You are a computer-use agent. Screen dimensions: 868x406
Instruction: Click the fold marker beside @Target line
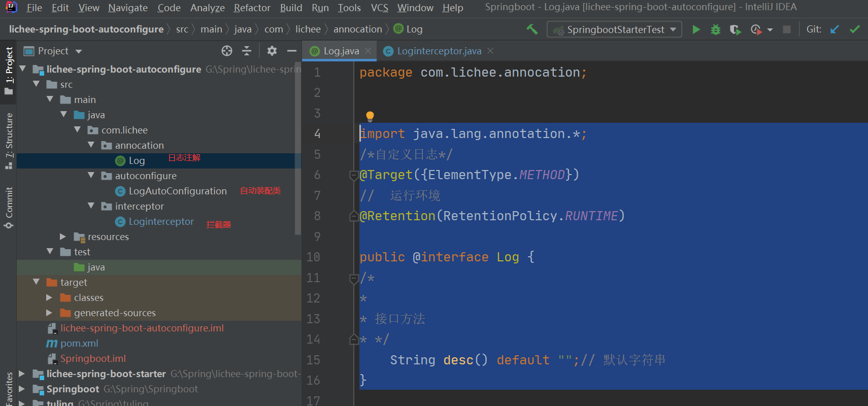(x=354, y=176)
